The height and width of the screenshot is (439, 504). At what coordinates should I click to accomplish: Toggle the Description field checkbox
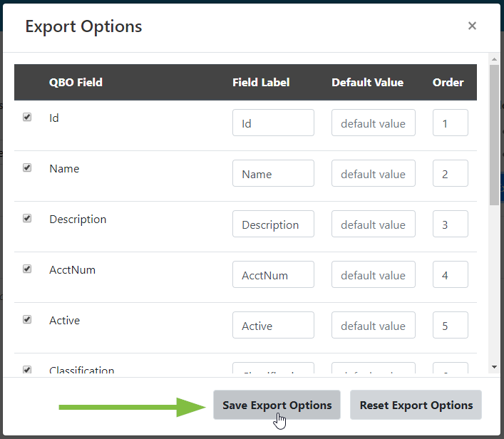coord(27,218)
